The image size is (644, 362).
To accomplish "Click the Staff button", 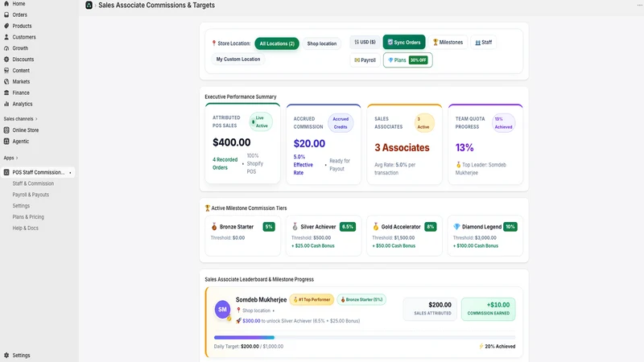I will pyautogui.click(x=484, y=43).
